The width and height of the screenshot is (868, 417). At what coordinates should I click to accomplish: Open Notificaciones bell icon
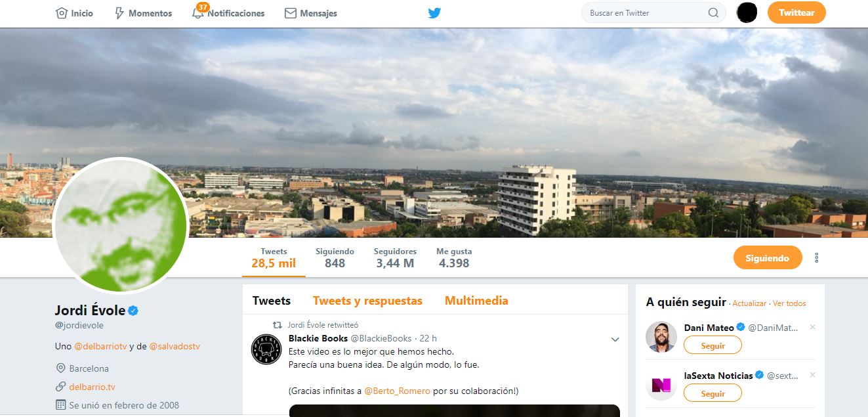(198, 14)
